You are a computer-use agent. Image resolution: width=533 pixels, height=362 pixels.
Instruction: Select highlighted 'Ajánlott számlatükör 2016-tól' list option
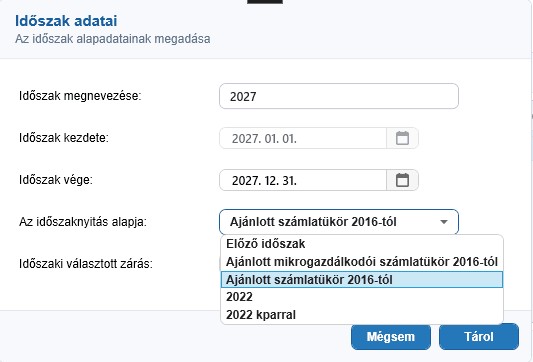click(362, 280)
